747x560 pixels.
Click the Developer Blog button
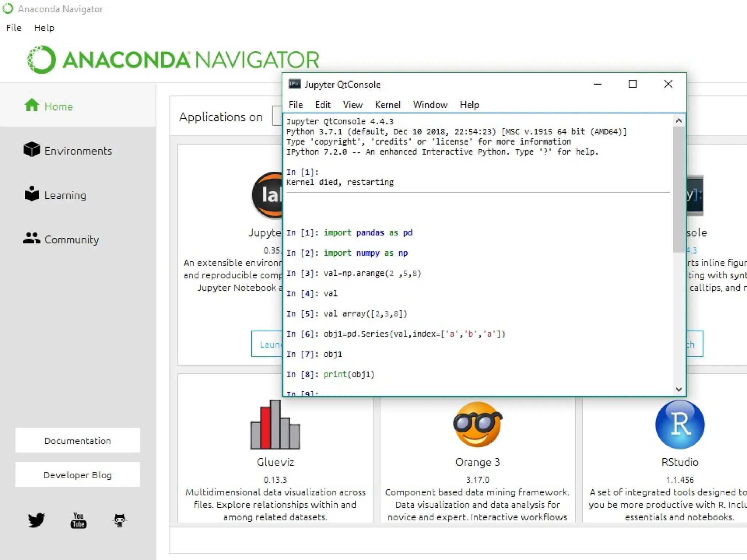[x=78, y=475]
